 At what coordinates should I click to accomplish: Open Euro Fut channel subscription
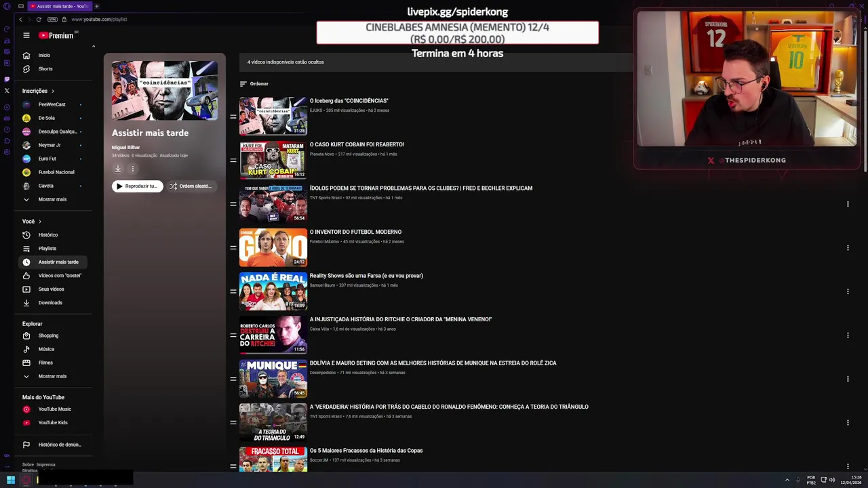click(x=54, y=159)
